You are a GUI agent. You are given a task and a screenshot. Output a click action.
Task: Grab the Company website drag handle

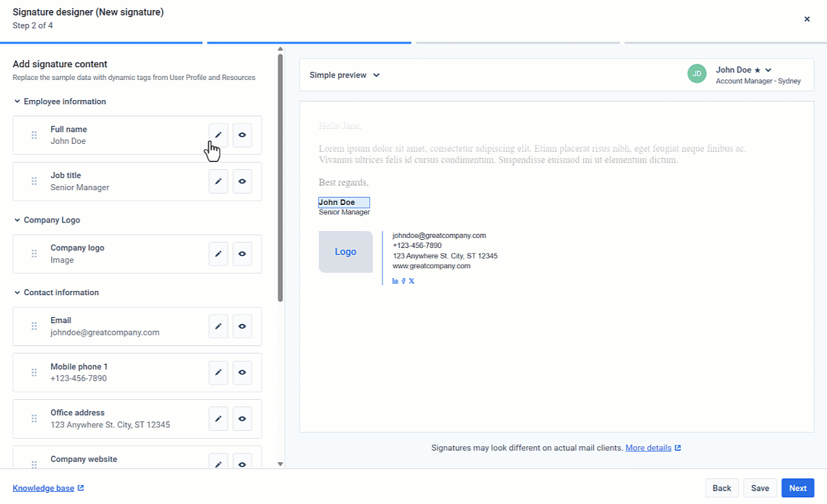34,464
